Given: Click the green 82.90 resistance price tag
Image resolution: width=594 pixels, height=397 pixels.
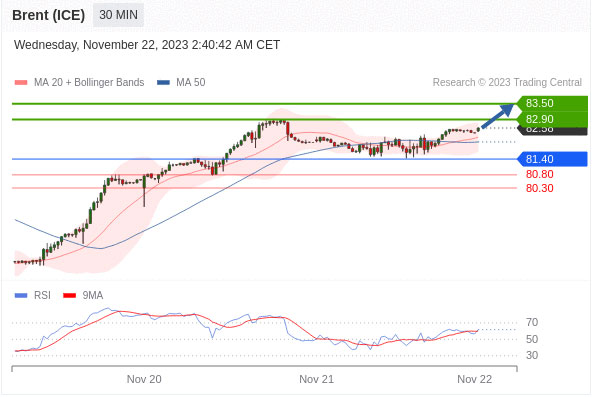Looking at the screenshot, I should [552, 119].
